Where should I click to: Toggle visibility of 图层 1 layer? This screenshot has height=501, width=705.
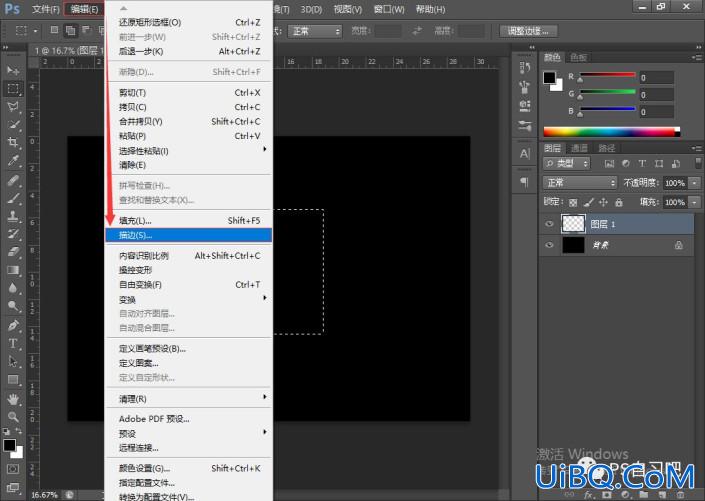coord(549,224)
